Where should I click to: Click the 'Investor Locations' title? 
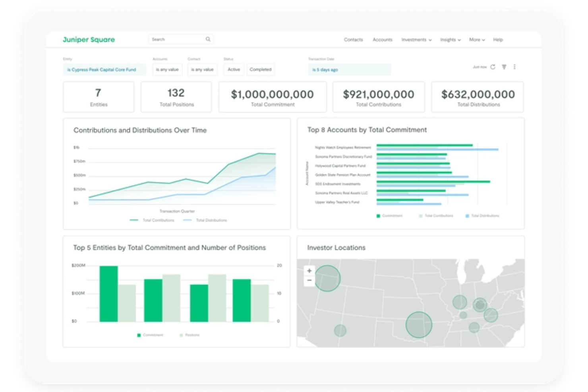pos(336,247)
